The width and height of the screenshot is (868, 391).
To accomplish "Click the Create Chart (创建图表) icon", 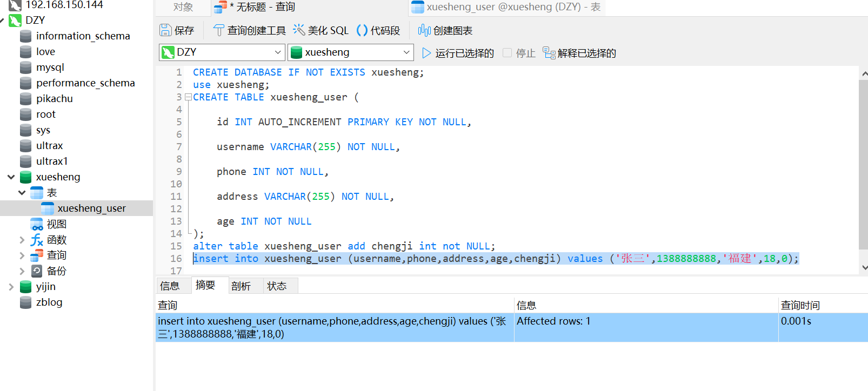I will click(x=424, y=30).
